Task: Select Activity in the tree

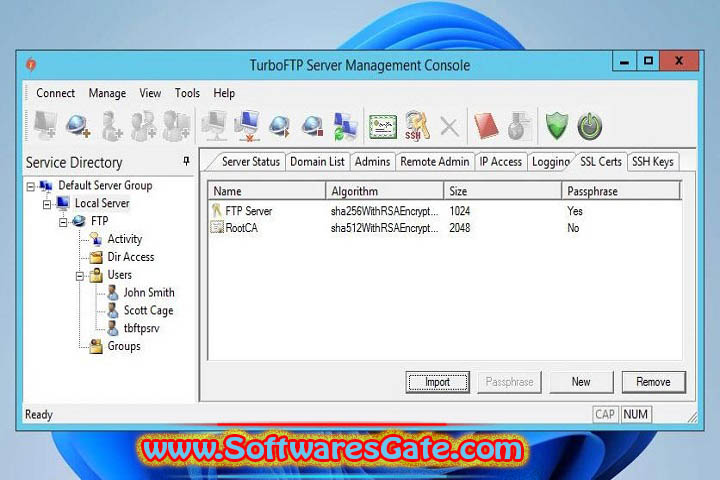Action: coord(124,239)
